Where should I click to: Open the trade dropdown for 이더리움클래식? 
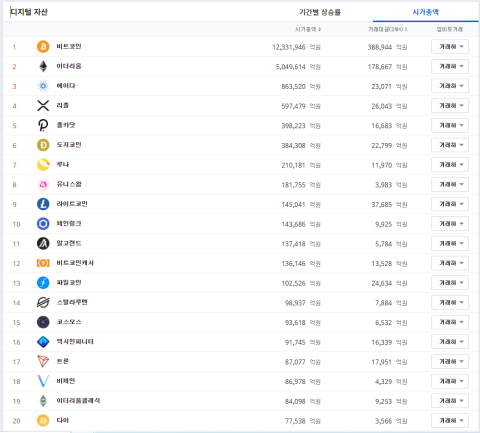coord(450,401)
